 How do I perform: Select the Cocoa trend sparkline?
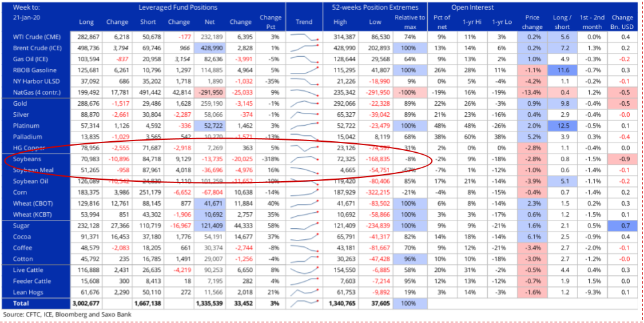point(304,236)
